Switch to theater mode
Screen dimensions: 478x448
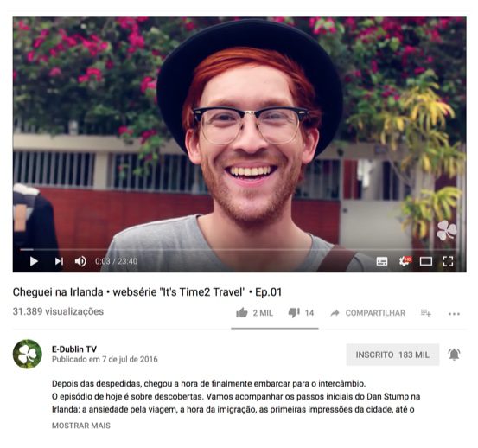tap(426, 261)
